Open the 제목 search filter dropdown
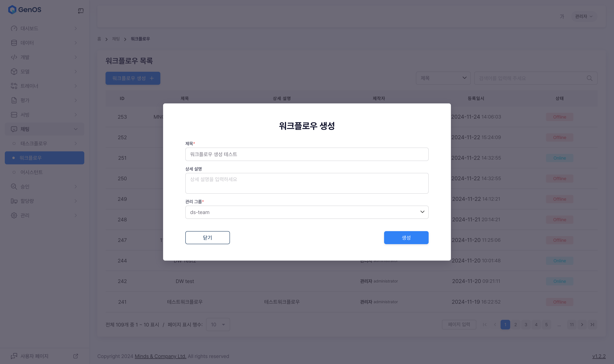 coord(443,78)
